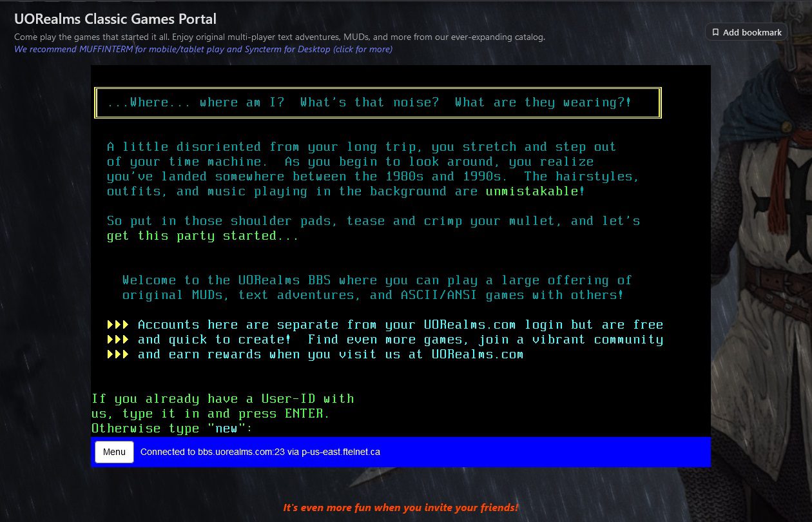Click the 'earn rewards when you visit us' line
This screenshot has width=812, height=522.
pyautogui.click(x=331, y=354)
